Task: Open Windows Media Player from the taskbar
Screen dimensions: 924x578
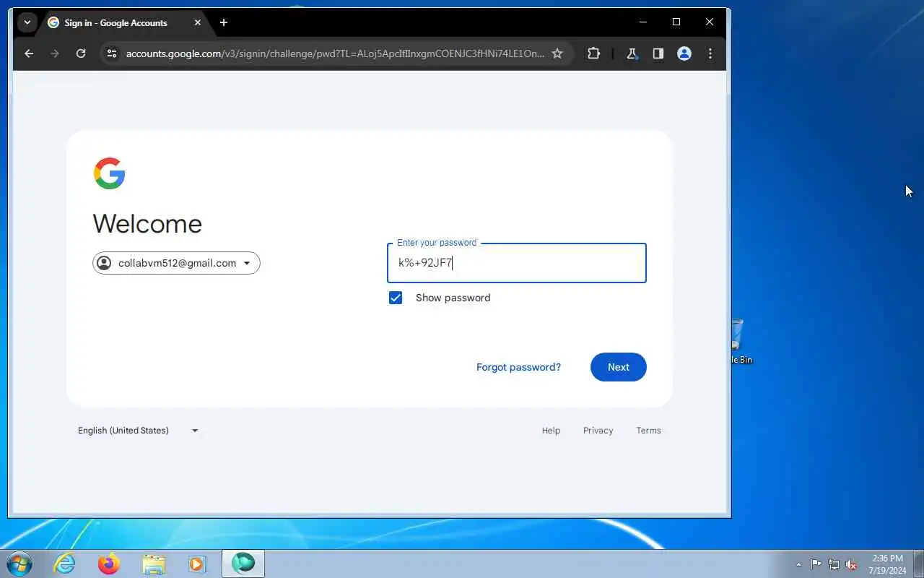Action: pyautogui.click(x=198, y=564)
